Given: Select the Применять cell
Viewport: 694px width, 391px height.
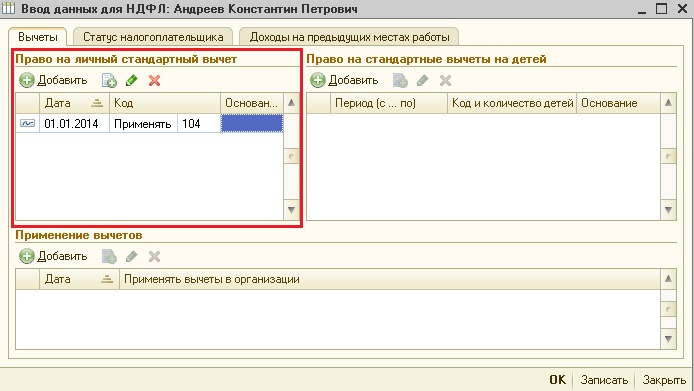Looking at the screenshot, I should pos(143,124).
